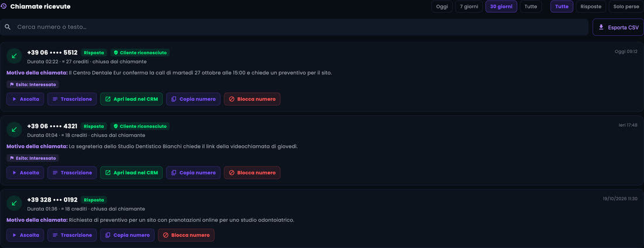Click the Risposta badge on call 4321
This screenshot has width=644, height=248.
point(94,126)
